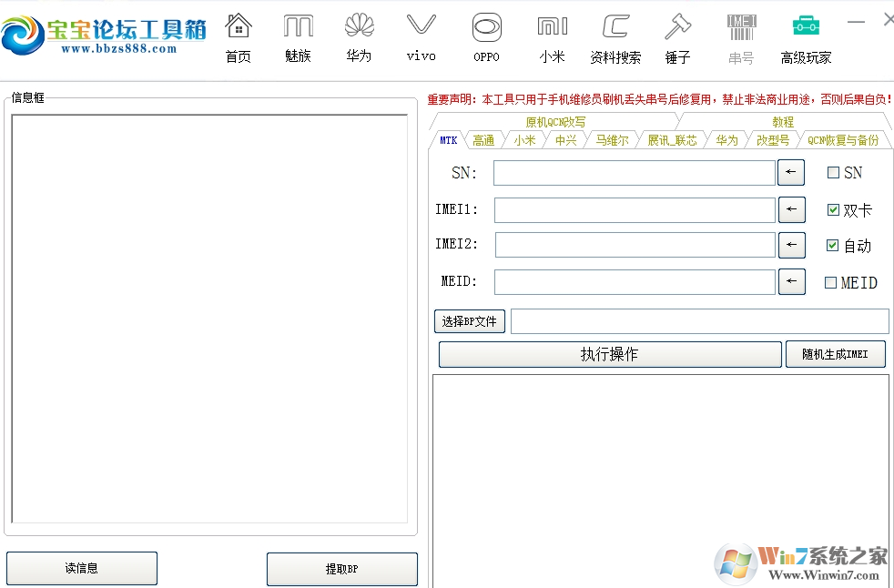The height and width of the screenshot is (588, 894).
Task: Switch to the 高通 tab
Action: coord(484,139)
